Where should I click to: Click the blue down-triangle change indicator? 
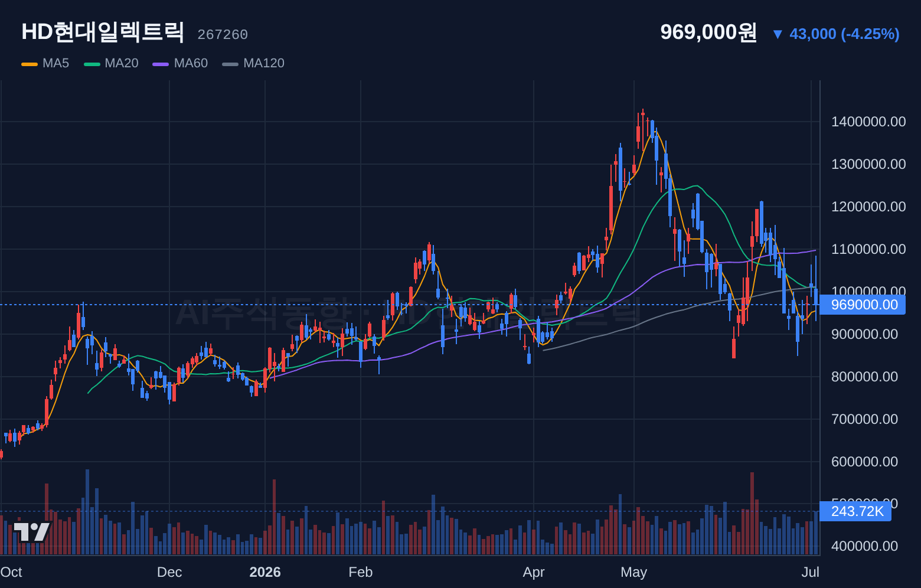tap(778, 34)
